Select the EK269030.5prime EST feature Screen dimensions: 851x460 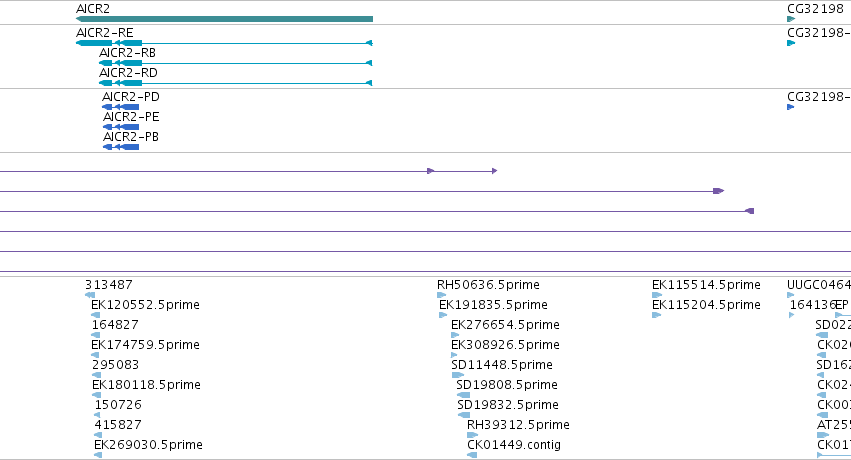pos(98,455)
